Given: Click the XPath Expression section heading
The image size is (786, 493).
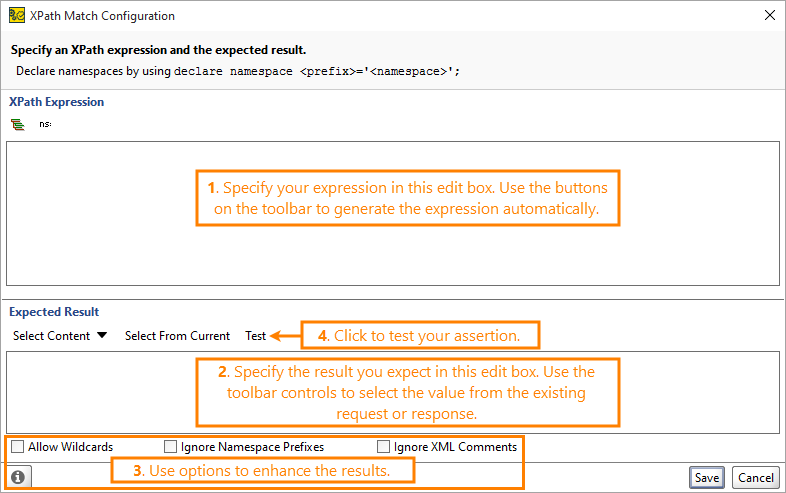Looking at the screenshot, I should 57,102.
